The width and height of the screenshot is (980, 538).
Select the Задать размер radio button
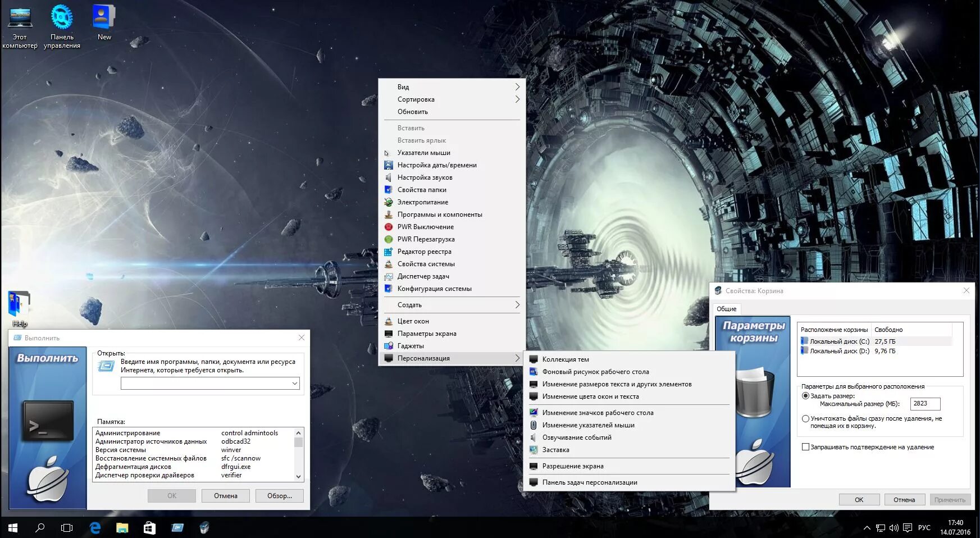tap(806, 395)
